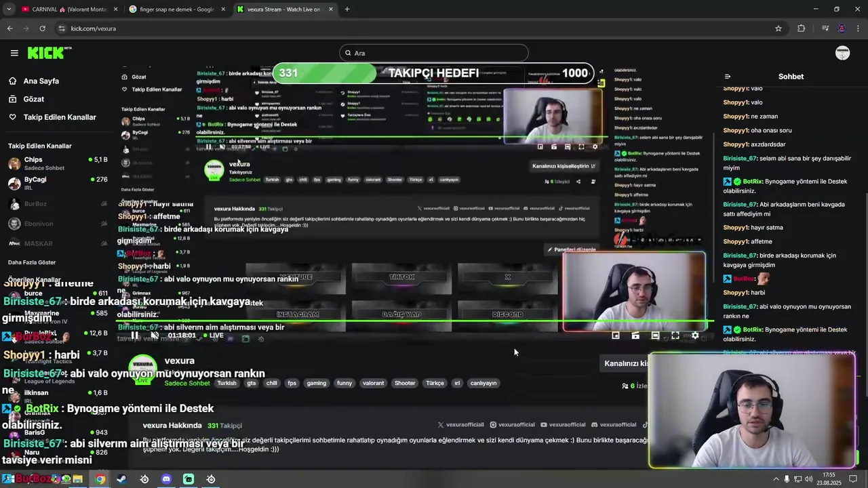Open the Windows notification center

tap(853, 479)
